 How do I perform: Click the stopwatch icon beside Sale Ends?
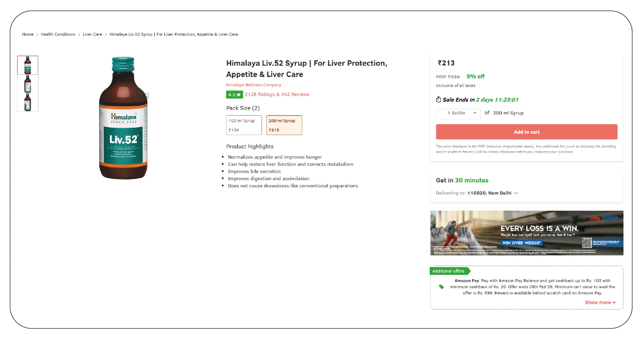[x=438, y=100]
